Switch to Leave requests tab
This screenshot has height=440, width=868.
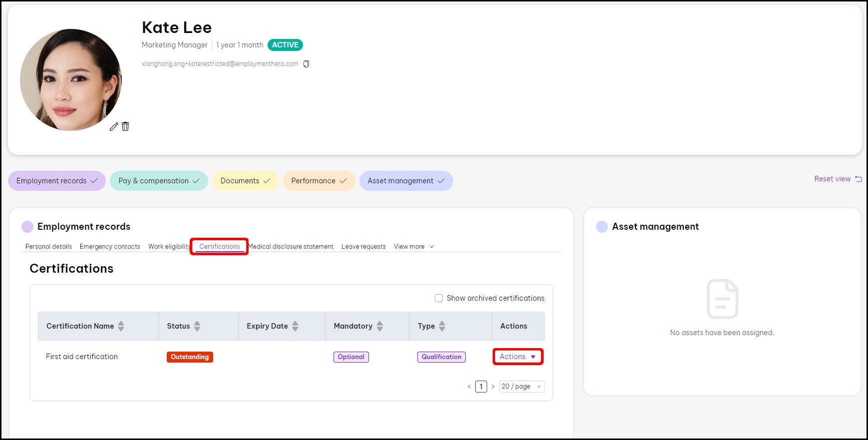363,247
